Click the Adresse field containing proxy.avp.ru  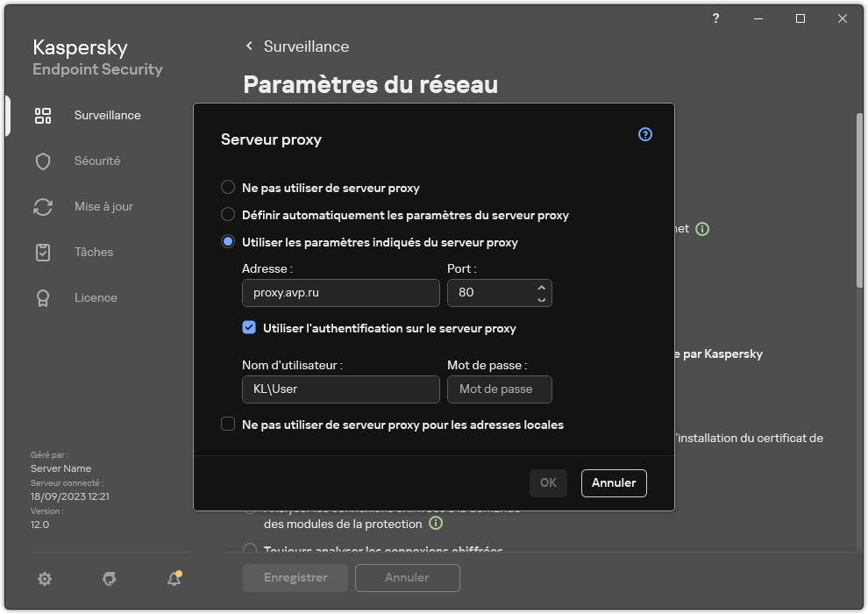[340, 292]
